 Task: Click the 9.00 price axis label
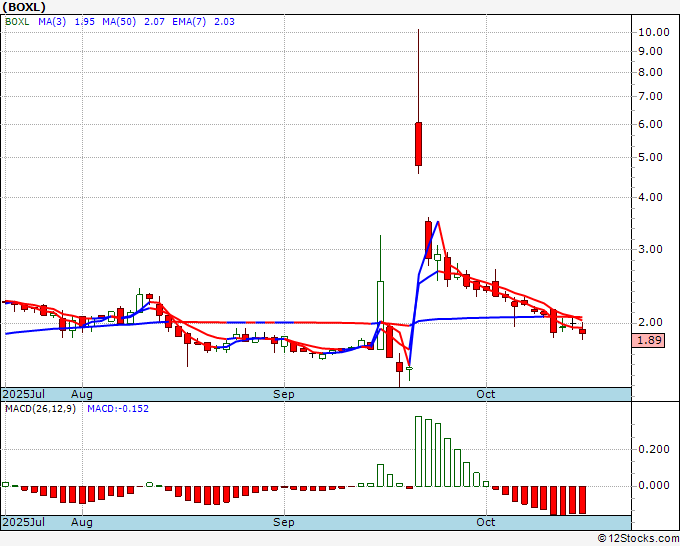650,51
